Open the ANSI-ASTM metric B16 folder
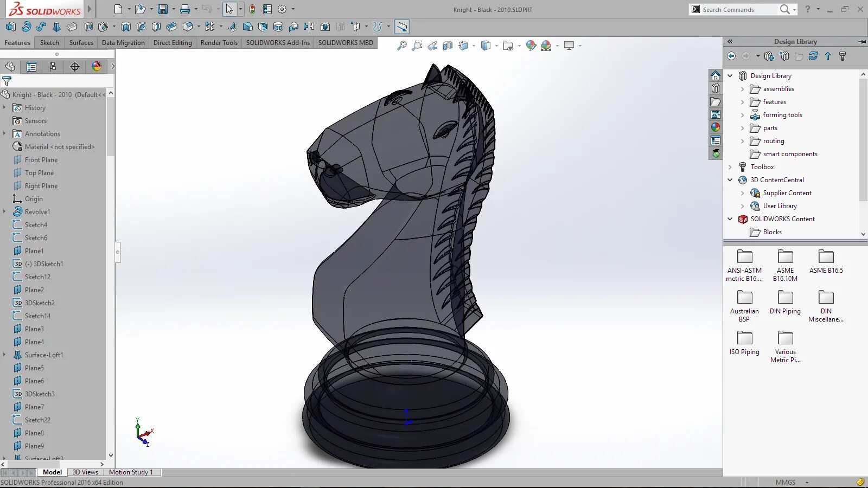868x488 pixels. click(x=744, y=266)
